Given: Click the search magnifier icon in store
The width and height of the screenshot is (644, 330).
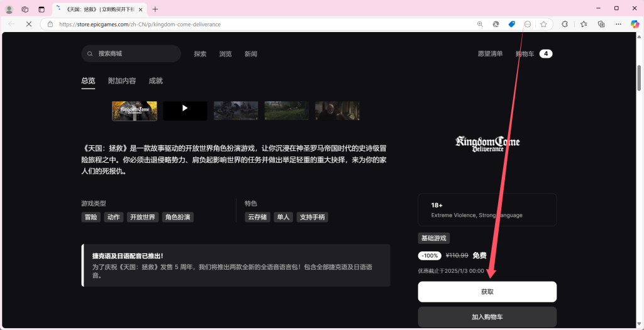Looking at the screenshot, I should click(x=90, y=54).
